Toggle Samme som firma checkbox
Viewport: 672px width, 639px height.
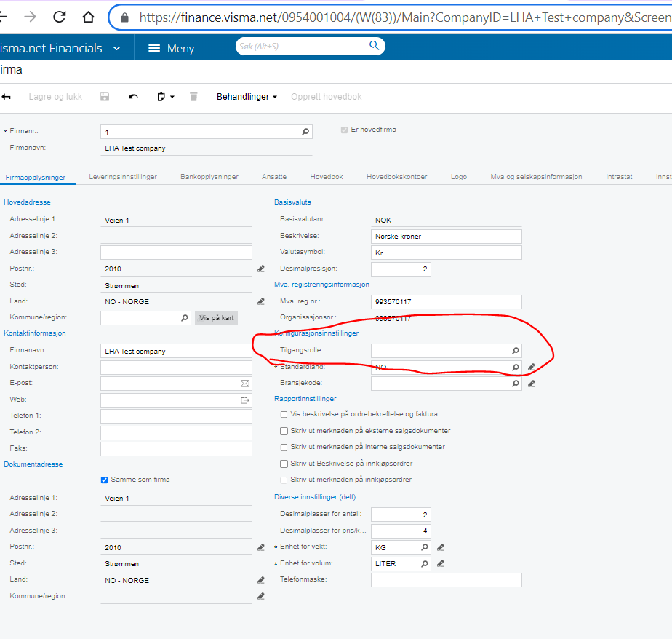[x=104, y=480]
